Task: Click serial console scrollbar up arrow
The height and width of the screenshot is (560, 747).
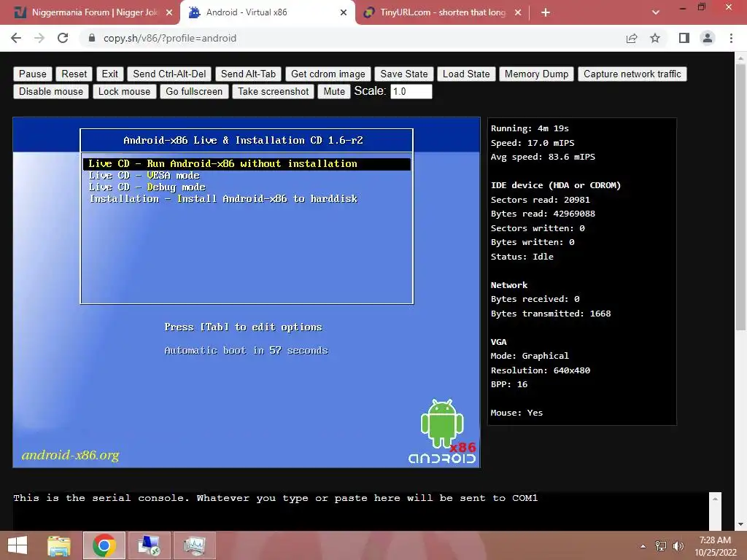Action: tap(715, 499)
